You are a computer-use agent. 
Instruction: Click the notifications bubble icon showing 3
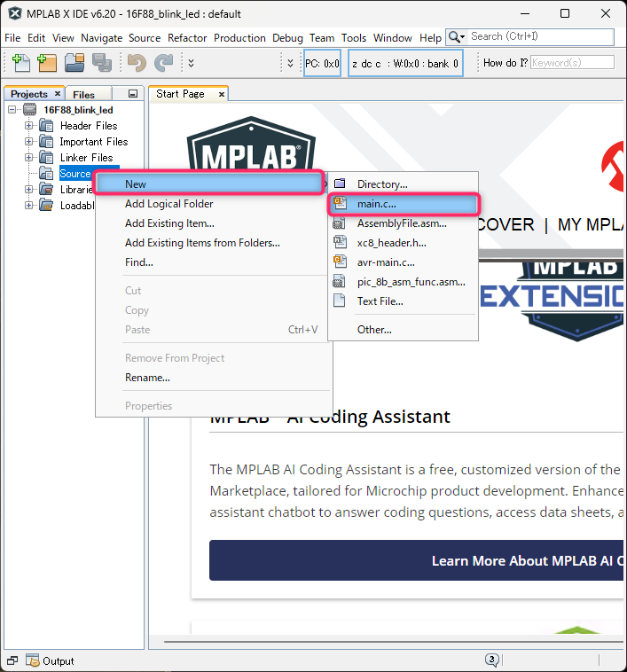point(492,660)
